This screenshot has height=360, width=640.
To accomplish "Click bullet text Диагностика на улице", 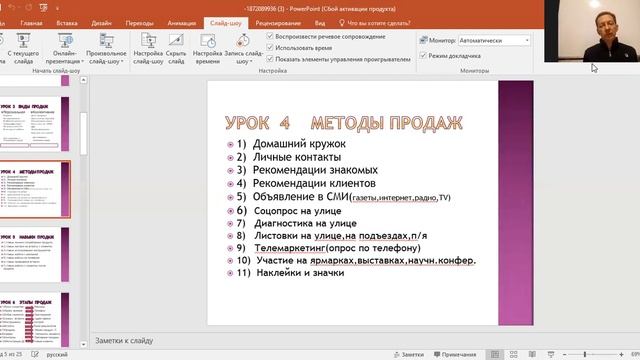I will point(305,223).
